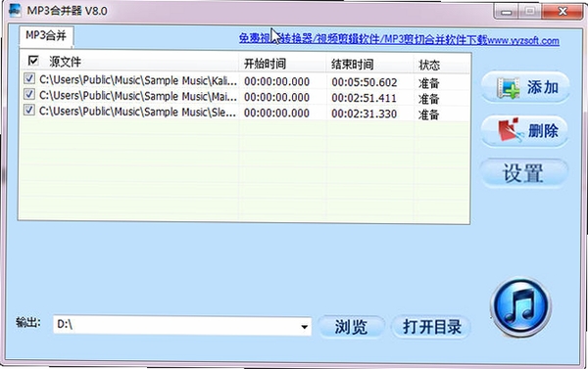Click the 结束时间 column header

coord(352,64)
